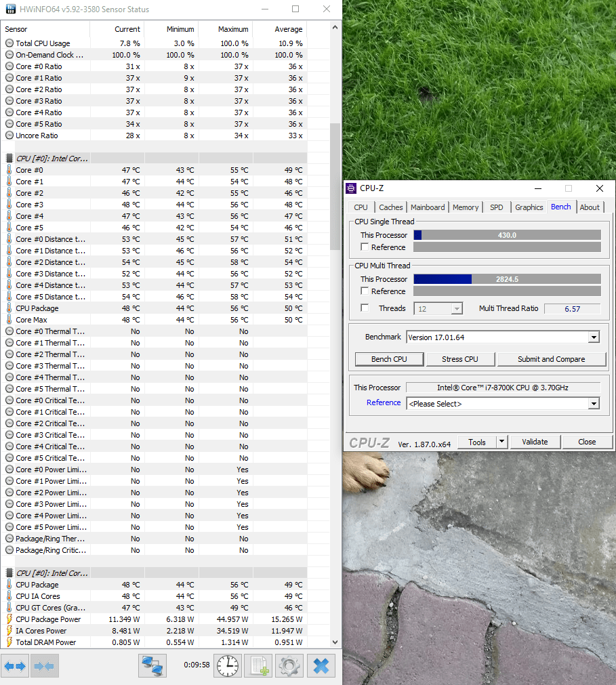Image resolution: width=616 pixels, height=685 pixels.
Task: Click the Average column header
Action: tap(280, 29)
